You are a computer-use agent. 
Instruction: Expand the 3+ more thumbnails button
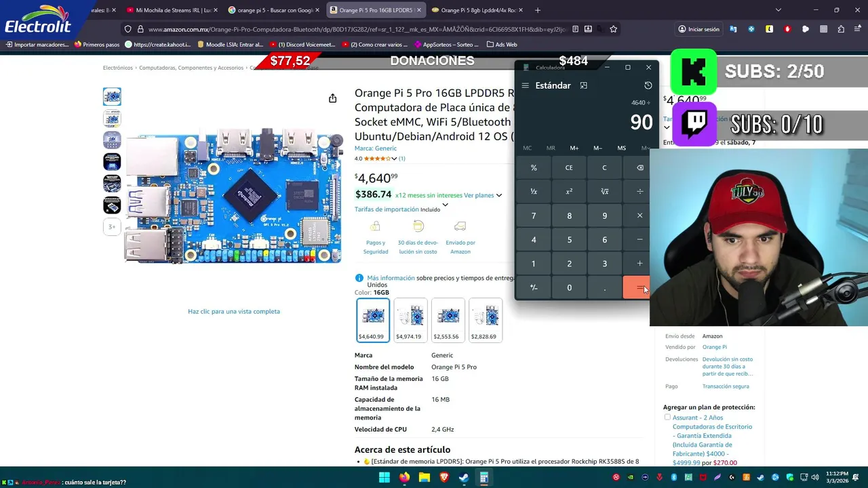click(x=112, y=227)
